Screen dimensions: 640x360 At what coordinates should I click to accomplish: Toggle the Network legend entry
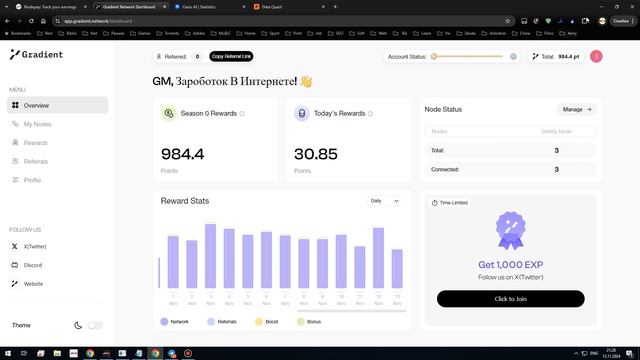click(x=175, y=322)
